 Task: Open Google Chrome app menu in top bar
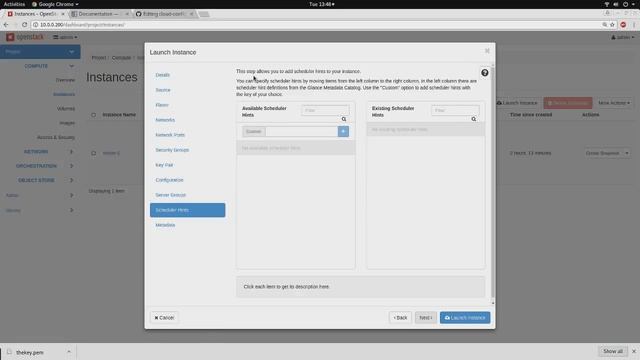pos(55,4)
